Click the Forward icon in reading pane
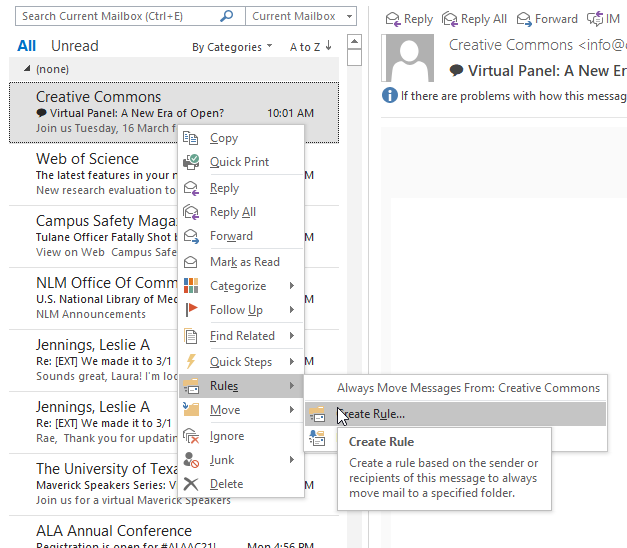 pos(524,19)
